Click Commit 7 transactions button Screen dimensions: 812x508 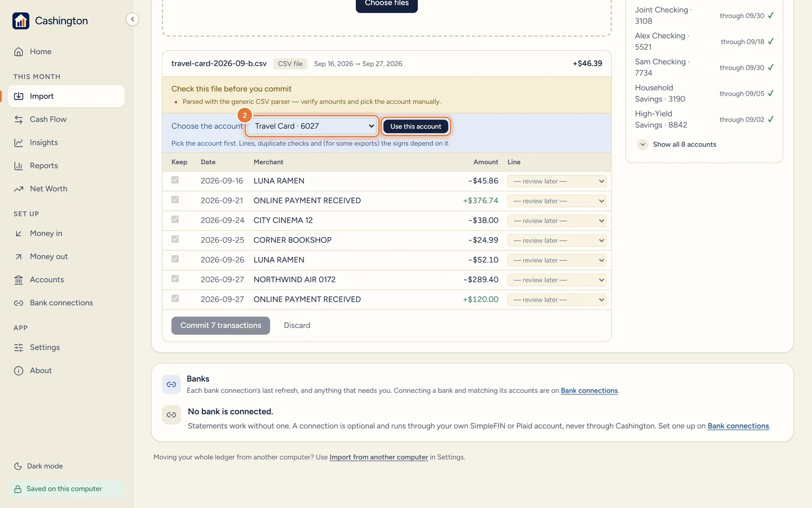[x=220, y=326]
